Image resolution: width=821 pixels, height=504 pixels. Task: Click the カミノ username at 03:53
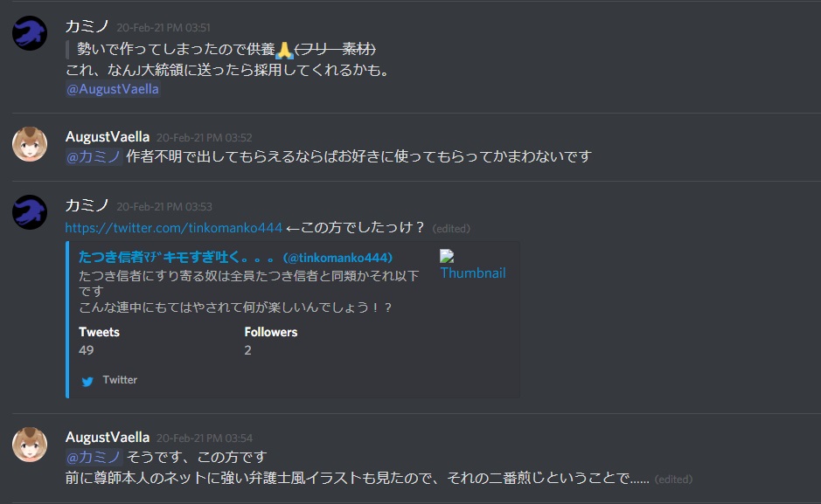[87, 205]
